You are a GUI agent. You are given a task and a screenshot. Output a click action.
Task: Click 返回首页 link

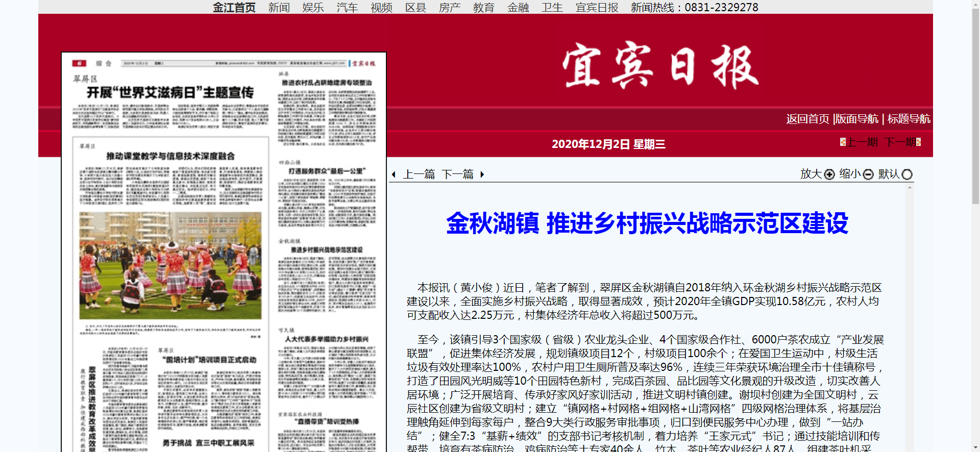(x=807, y=119)
